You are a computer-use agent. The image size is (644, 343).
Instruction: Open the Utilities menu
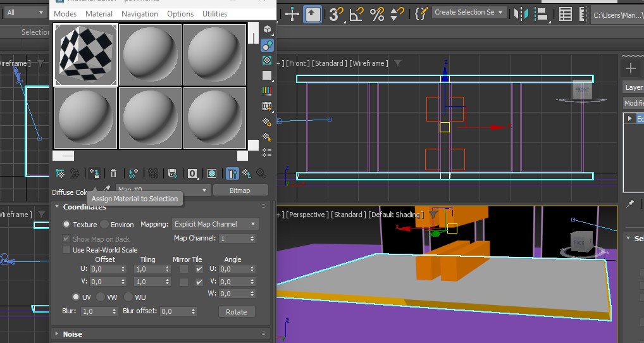214,14
